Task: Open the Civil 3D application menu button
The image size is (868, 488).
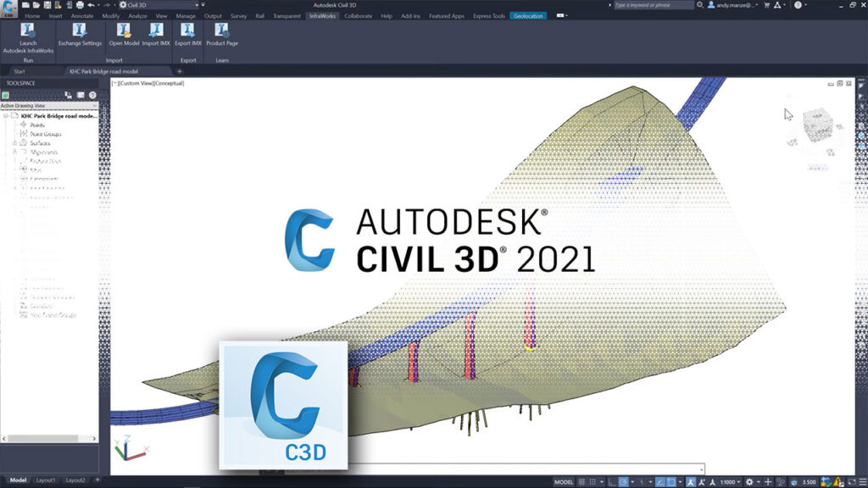Action: pos(8,8)
